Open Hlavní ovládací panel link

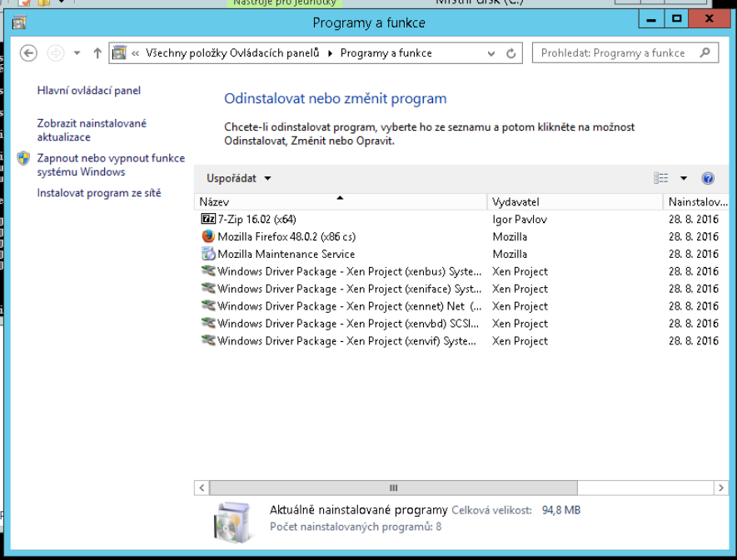(89, 91)
